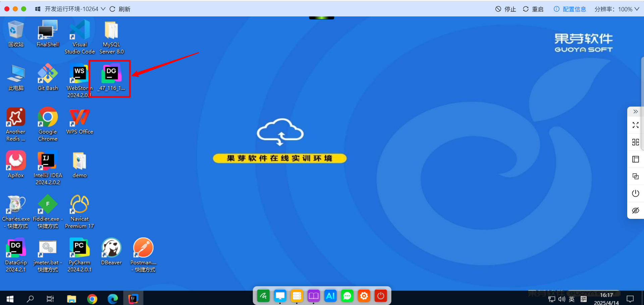
Task: Open Windows taskbar search
Action: tap(30, 298)
